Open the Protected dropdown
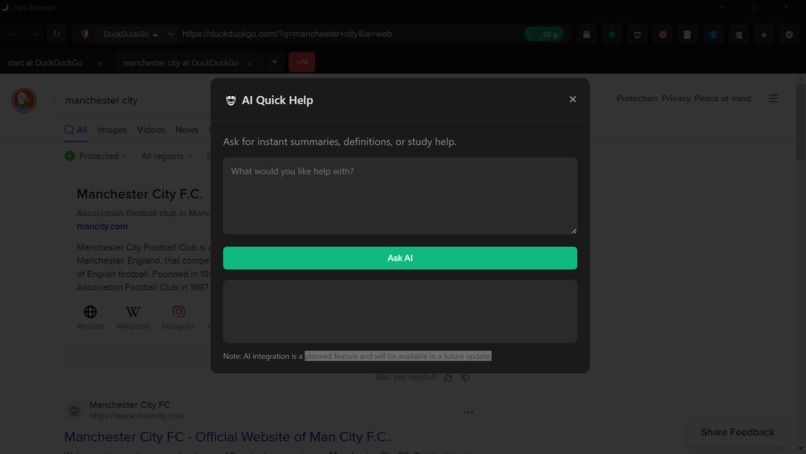Viewport: 806px width, 454px height. click(x=96, y=156)
